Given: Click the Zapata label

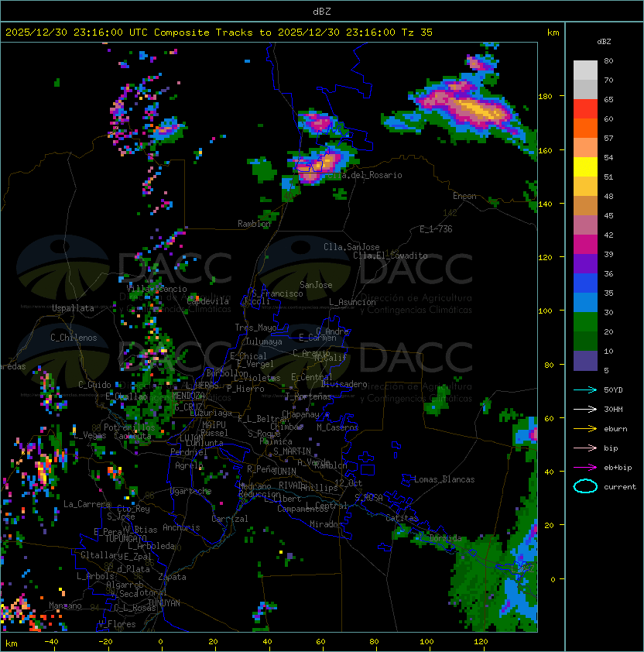Looking at the screenshot, I should tap(172, 577).
